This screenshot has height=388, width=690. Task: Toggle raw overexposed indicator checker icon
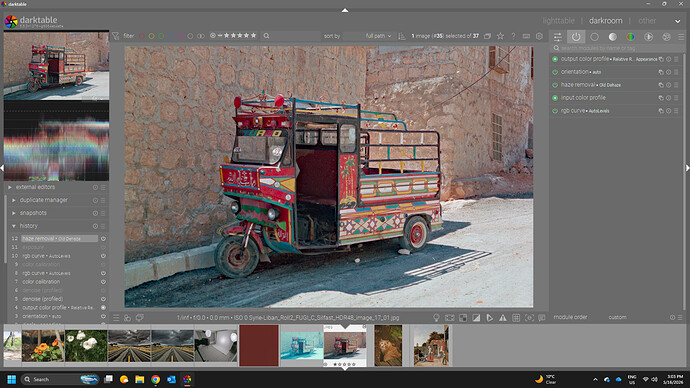pyautogui.click(x=463, y=318)
